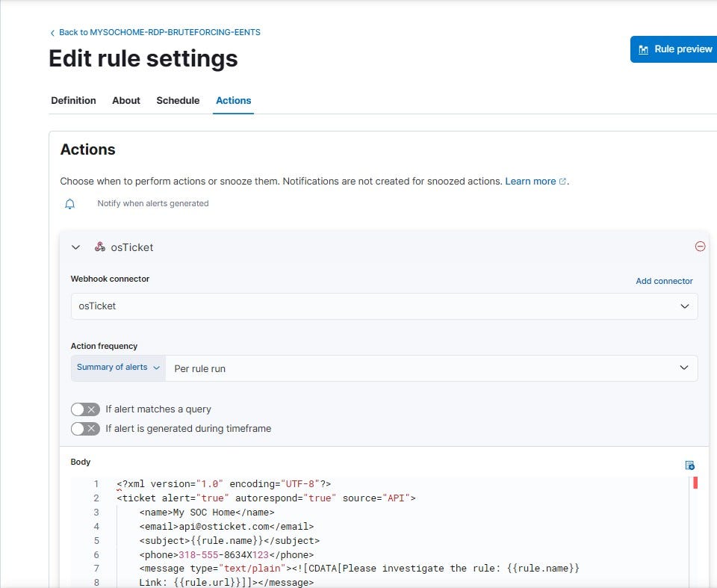Click the Link rule.url line 8
Screen dimensions: 717x588
coord(226,583)
